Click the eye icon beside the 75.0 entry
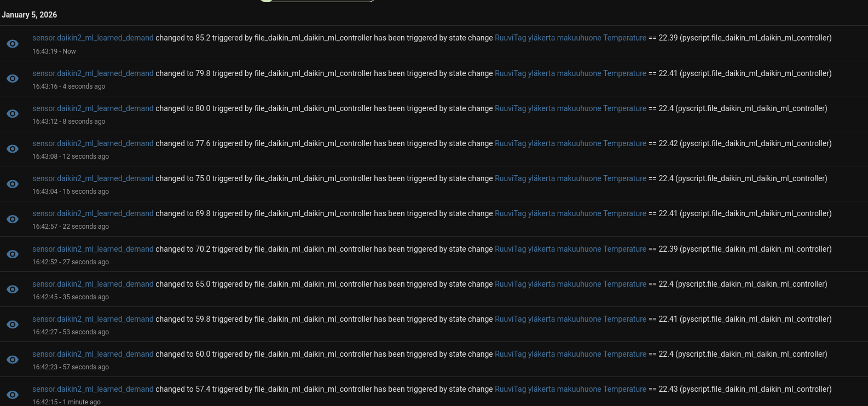Image resolution: width=868 pixels, height=406 pixels. (x=13, y=184)
